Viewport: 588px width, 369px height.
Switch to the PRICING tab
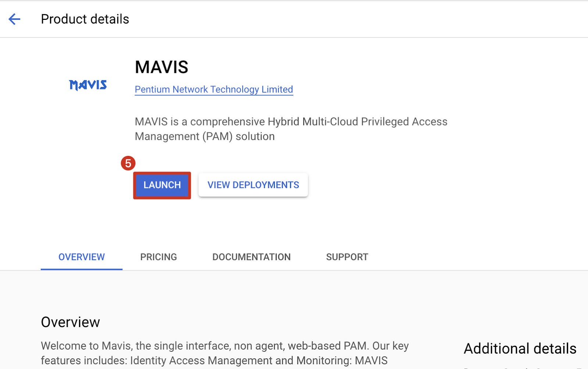tap(158, 257)
